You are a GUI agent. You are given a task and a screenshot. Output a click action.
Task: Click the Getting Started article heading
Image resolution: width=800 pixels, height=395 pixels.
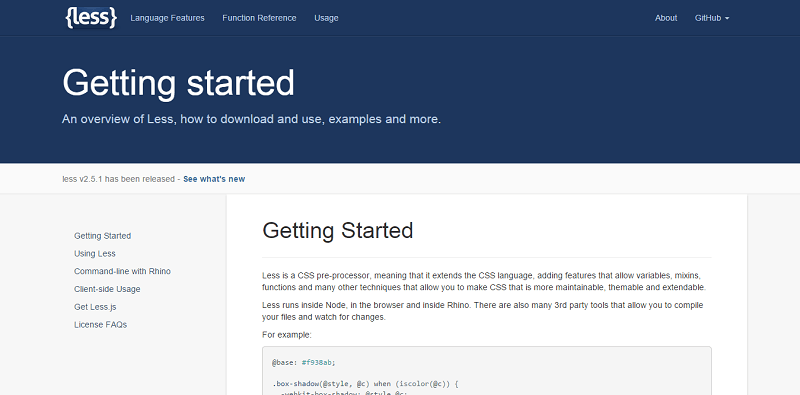click(338, 231)
